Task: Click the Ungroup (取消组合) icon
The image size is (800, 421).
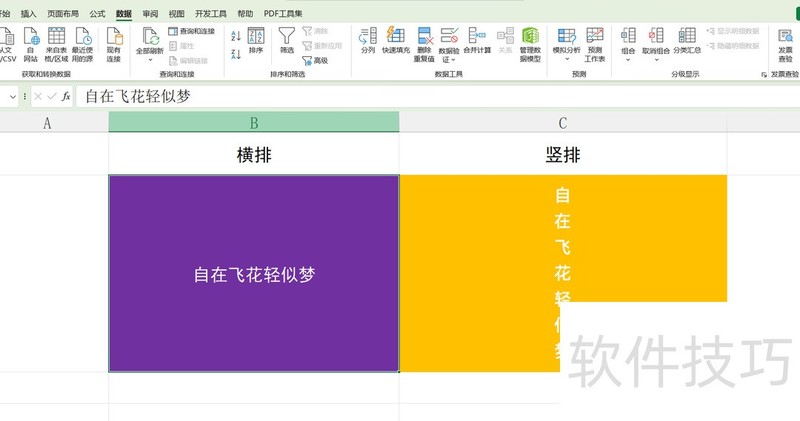Action: point(656,36)
